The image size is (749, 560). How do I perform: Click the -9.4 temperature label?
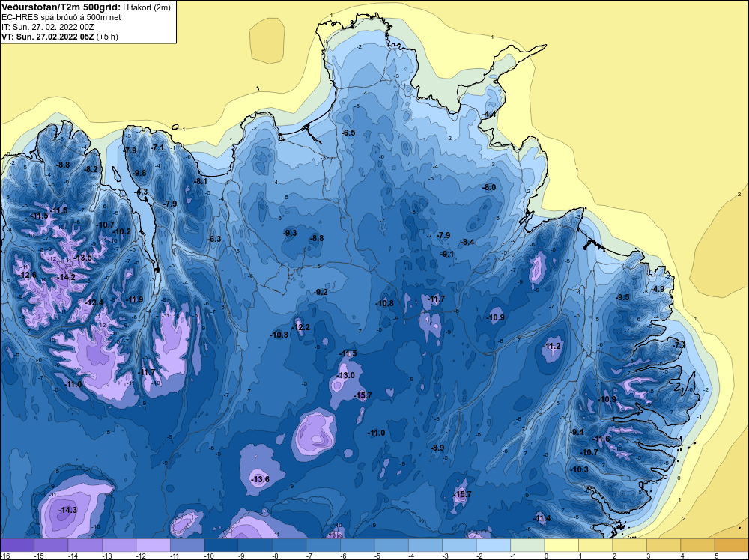coord(577,433)
